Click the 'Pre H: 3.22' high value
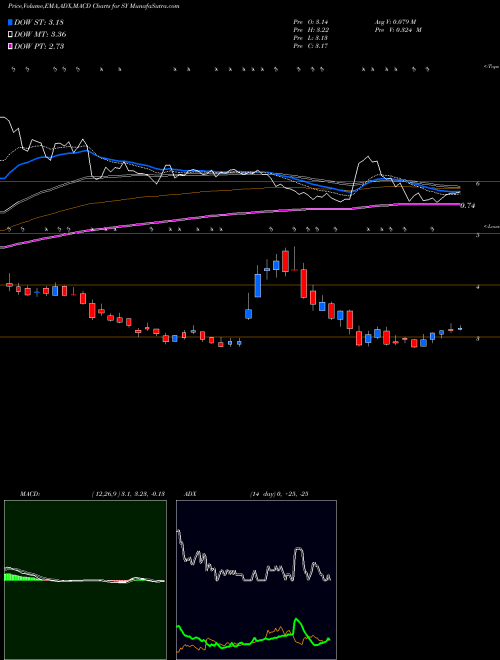 pos(311,30)
